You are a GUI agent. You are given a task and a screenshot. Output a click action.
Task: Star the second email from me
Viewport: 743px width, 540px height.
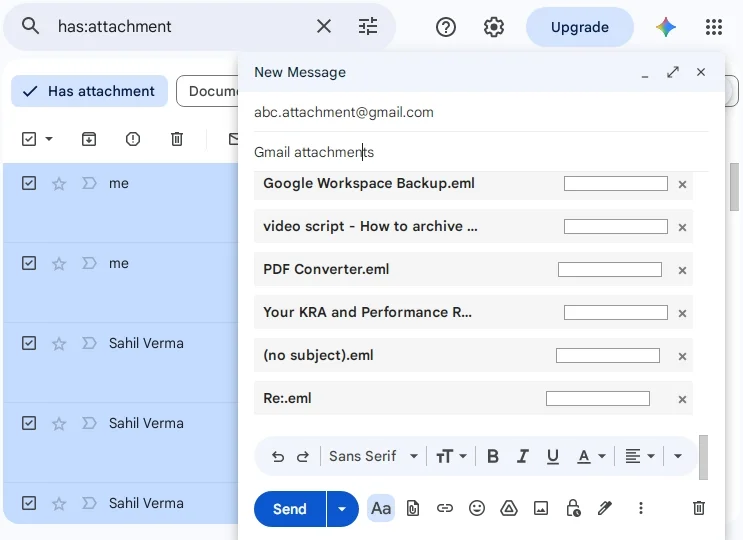point(59,263)
